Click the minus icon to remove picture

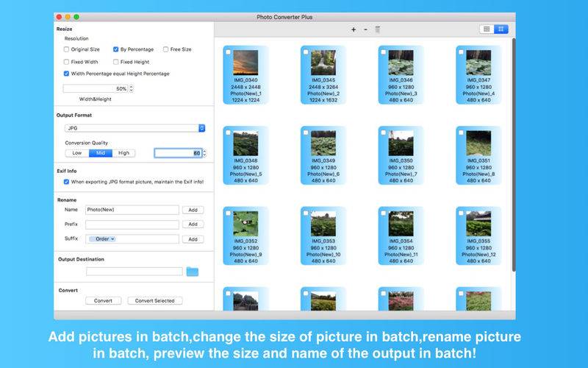[365, 29]
